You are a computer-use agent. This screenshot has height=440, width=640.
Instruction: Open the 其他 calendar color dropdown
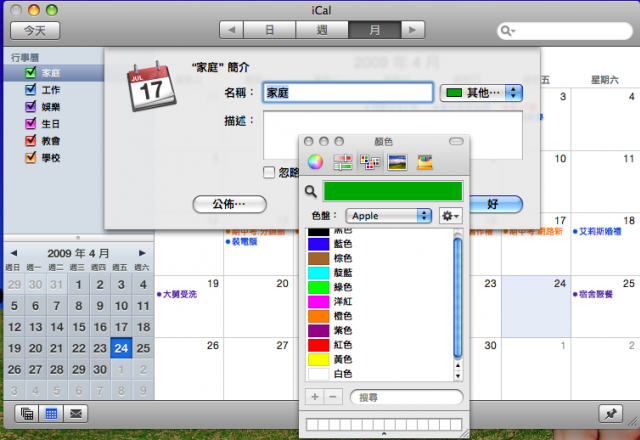(x=481, y=93)
